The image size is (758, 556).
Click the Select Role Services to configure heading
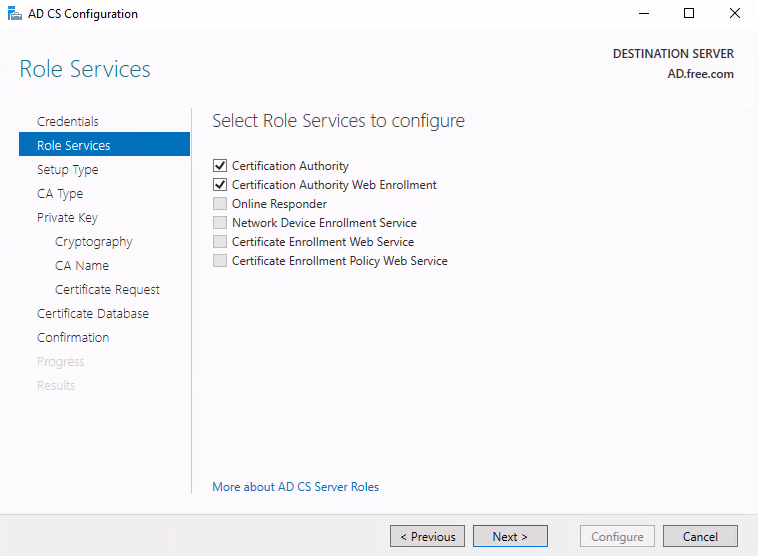338,121
